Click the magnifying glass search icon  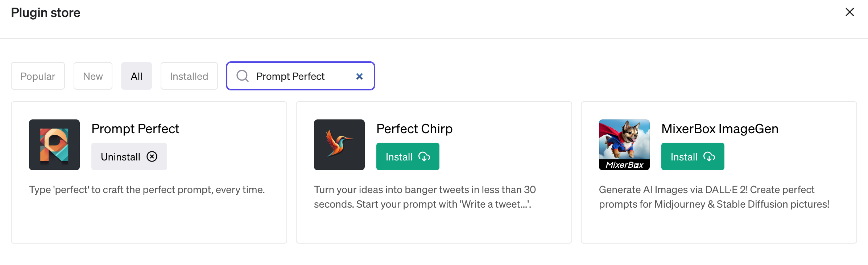[x=243, y=76]
